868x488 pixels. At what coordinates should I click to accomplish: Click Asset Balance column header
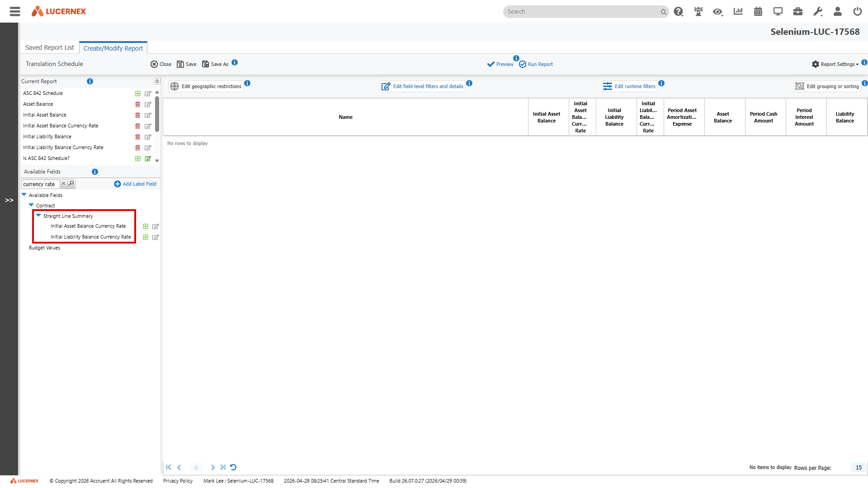tap(722, 117)
